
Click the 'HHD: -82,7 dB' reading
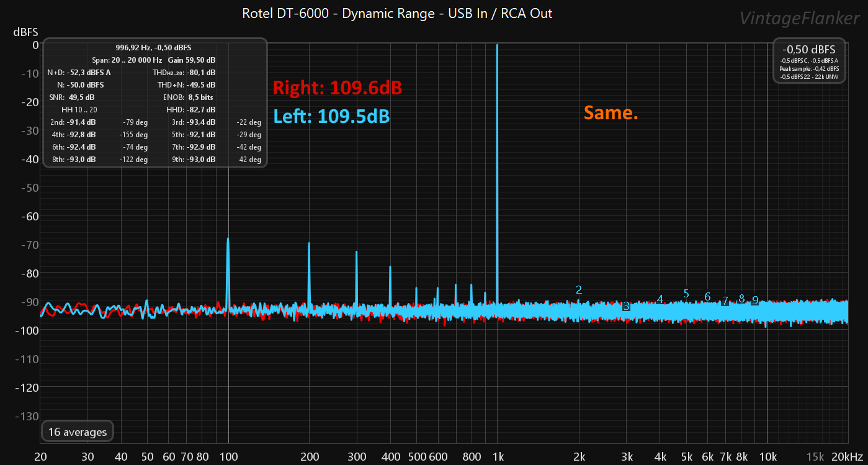[191, 110]
